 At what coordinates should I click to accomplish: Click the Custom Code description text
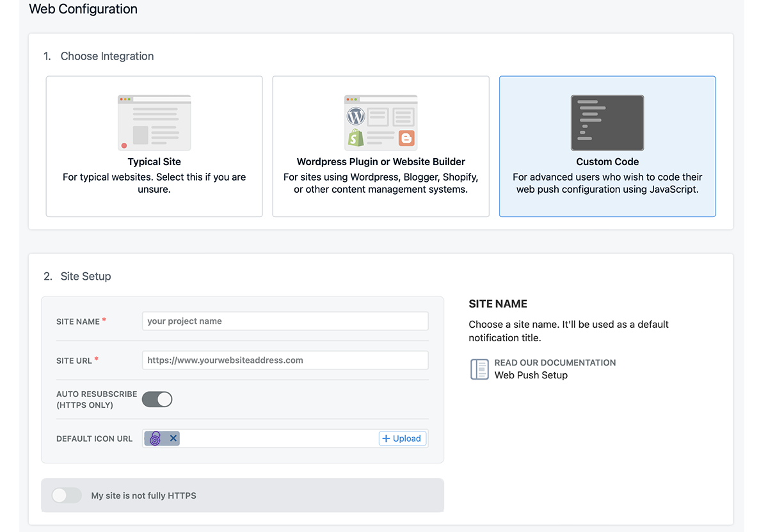tap(607, 183)
